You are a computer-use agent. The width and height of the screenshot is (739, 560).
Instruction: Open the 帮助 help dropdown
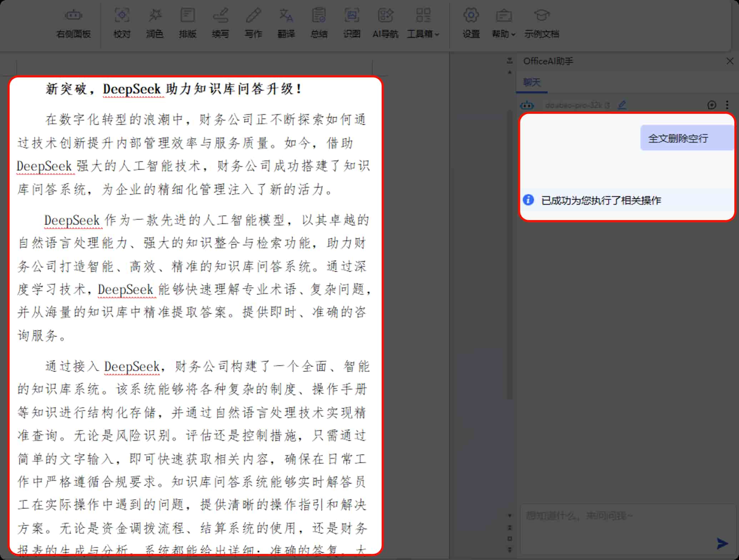(503, 22)
